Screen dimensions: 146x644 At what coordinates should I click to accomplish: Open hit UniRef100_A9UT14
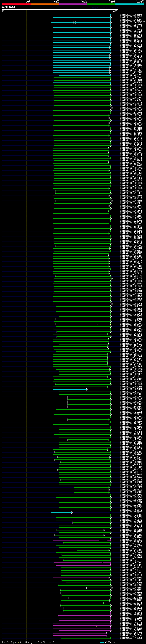pyautogui.click(x=131, y=434)
